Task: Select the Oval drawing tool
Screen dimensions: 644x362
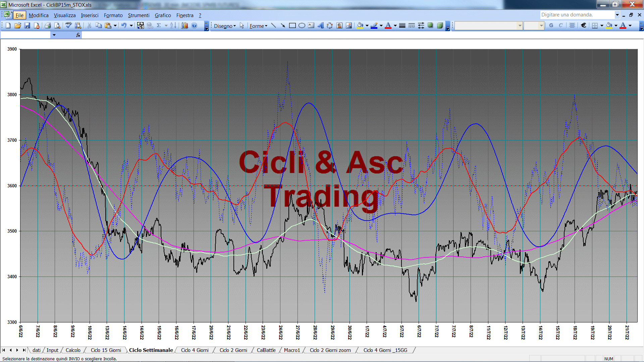Action: (302, 25)
